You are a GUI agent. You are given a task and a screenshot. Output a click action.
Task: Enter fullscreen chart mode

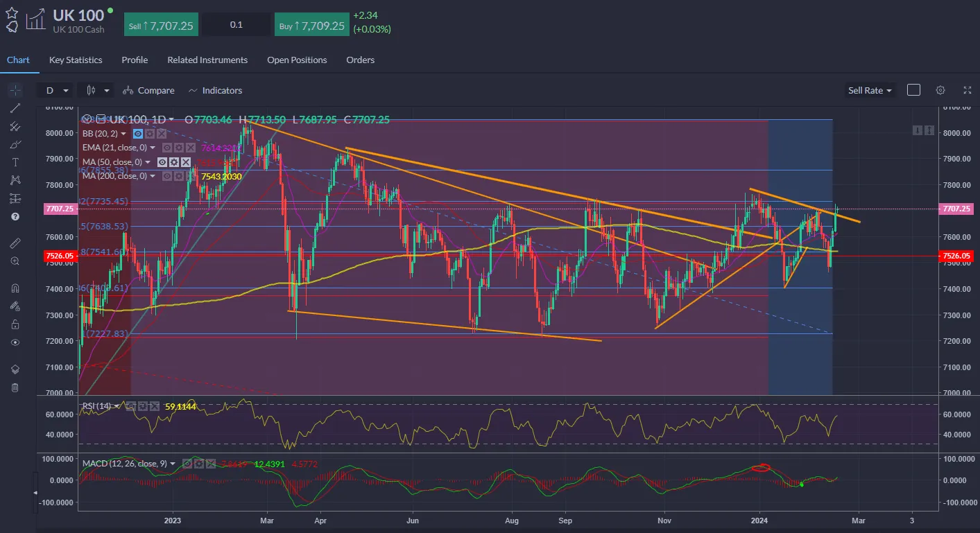click(967, 90)
